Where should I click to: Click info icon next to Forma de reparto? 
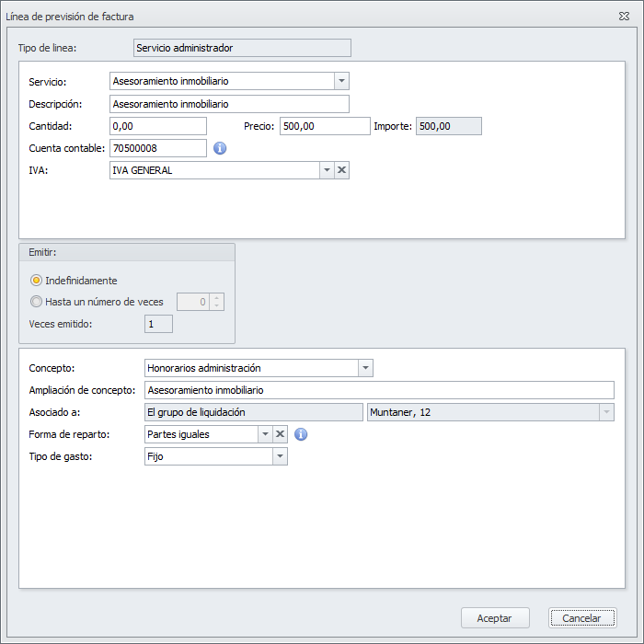[x=301, y=434]
